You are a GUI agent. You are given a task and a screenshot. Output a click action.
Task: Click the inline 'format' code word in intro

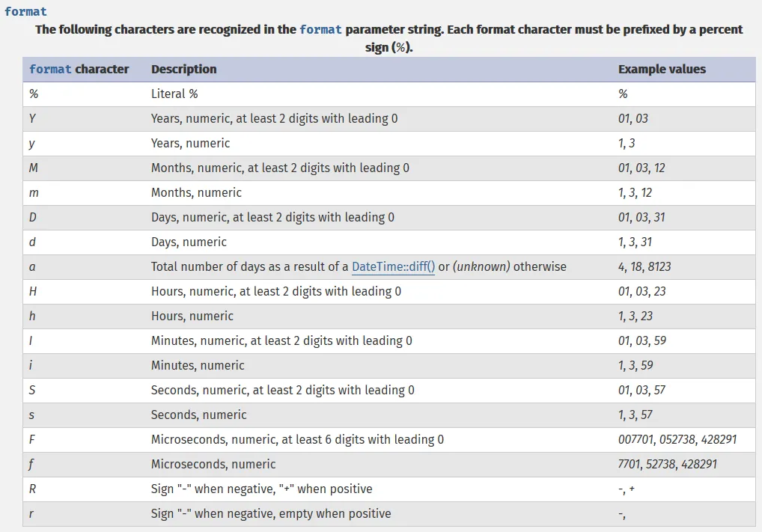(320, 29)
